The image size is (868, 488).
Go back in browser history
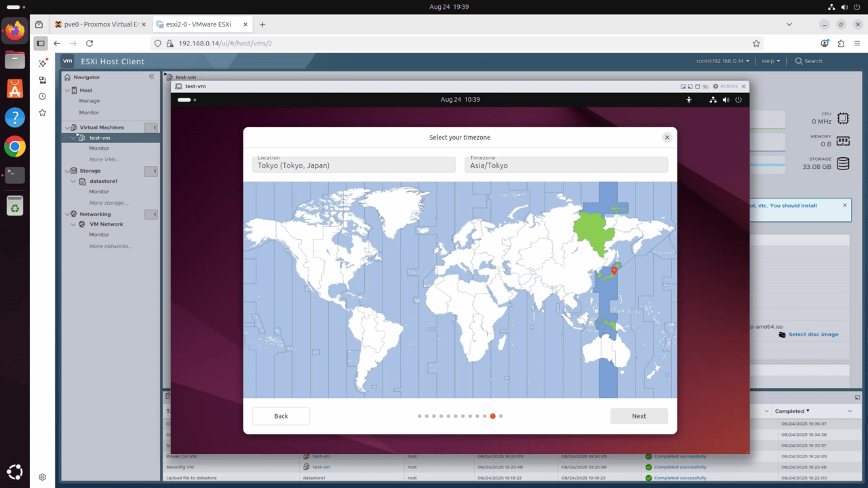coord(57,43)
